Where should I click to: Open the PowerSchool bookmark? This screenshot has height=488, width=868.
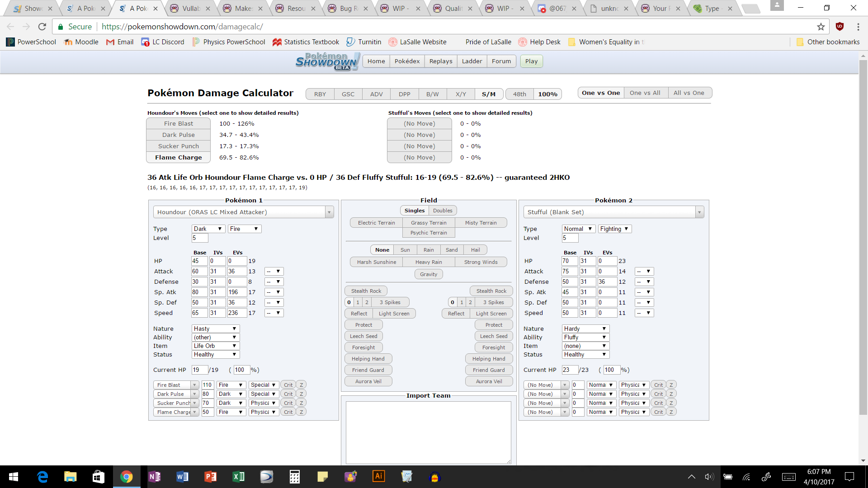pos(31,42)
